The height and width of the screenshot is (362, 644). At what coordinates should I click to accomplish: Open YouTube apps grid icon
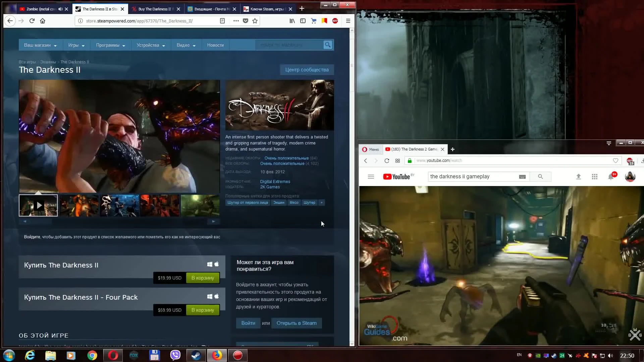594,177
